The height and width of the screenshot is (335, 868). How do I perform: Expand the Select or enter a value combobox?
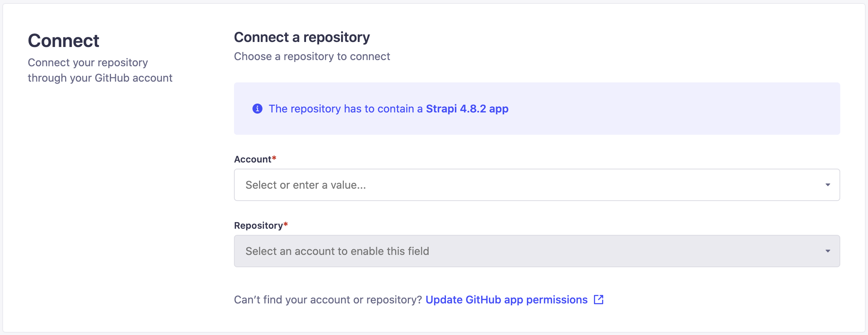click(x=385, y=185)
